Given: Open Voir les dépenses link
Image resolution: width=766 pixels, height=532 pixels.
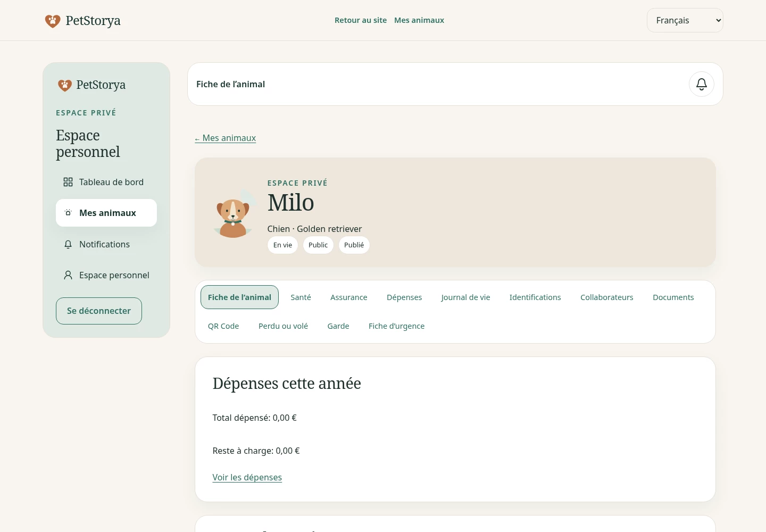Looking at the screenshot, I should (x=247, y=477).
